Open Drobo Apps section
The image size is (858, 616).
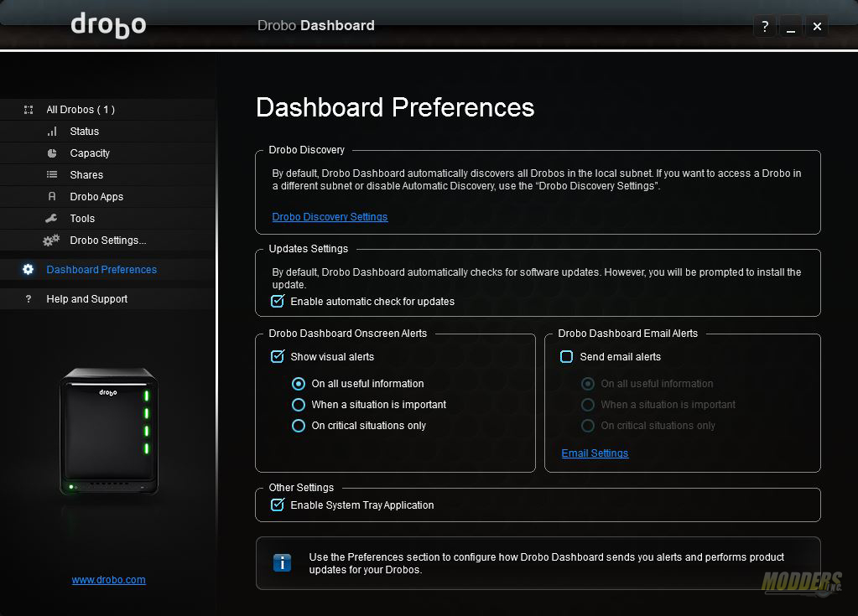(108, 197)
